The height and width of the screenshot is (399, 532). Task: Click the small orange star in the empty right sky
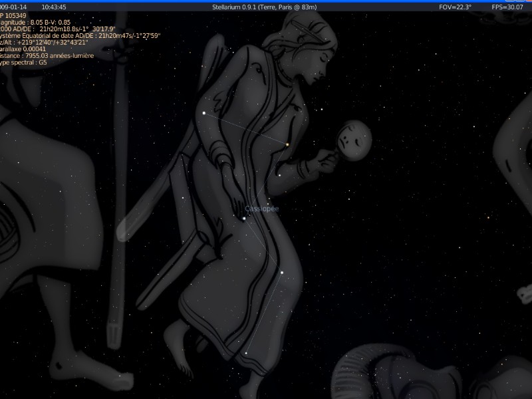(489, 217)
